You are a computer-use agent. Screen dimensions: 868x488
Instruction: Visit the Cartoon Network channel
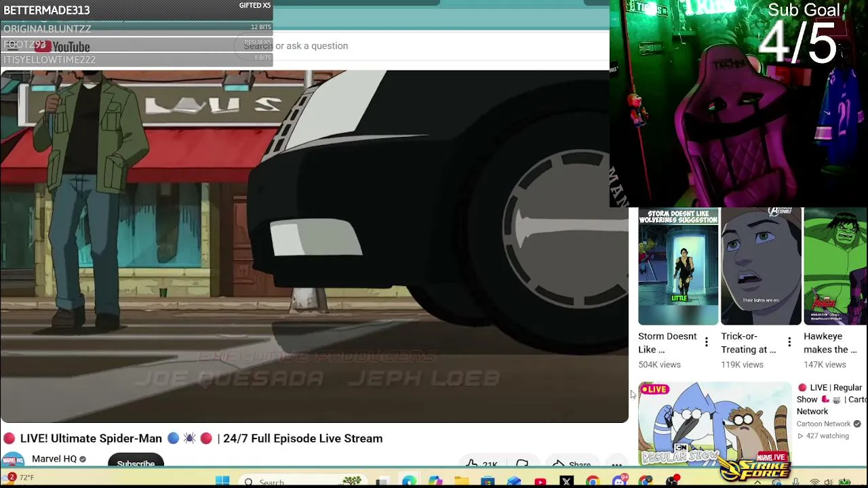point(823,424)
